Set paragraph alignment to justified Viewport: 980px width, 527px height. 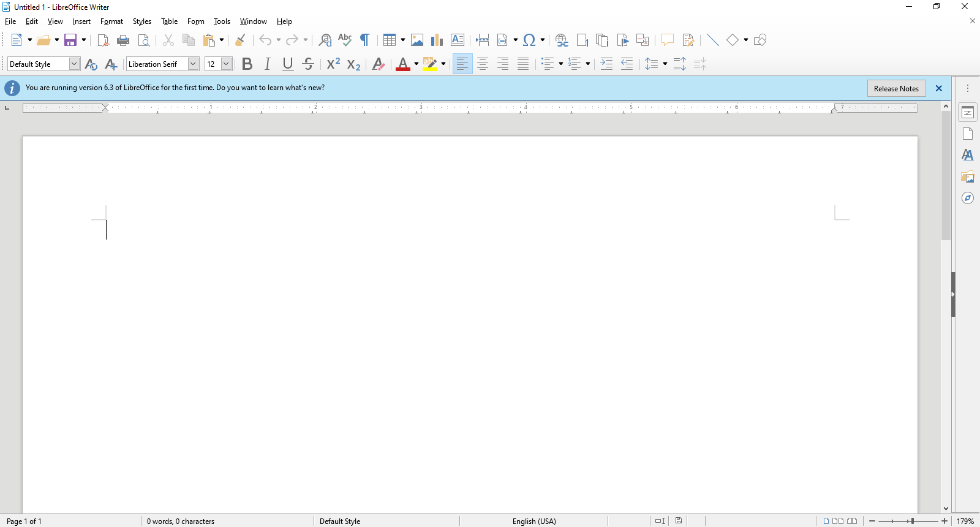pyautogui.click(x=523, y=64)
